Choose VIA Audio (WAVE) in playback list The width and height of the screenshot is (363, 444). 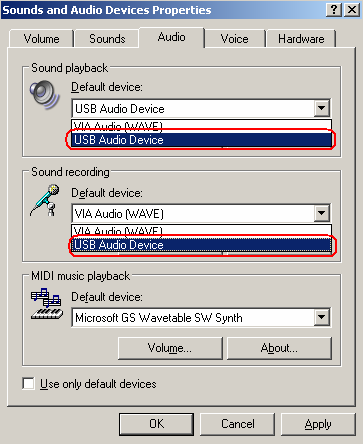pos(201,126)
